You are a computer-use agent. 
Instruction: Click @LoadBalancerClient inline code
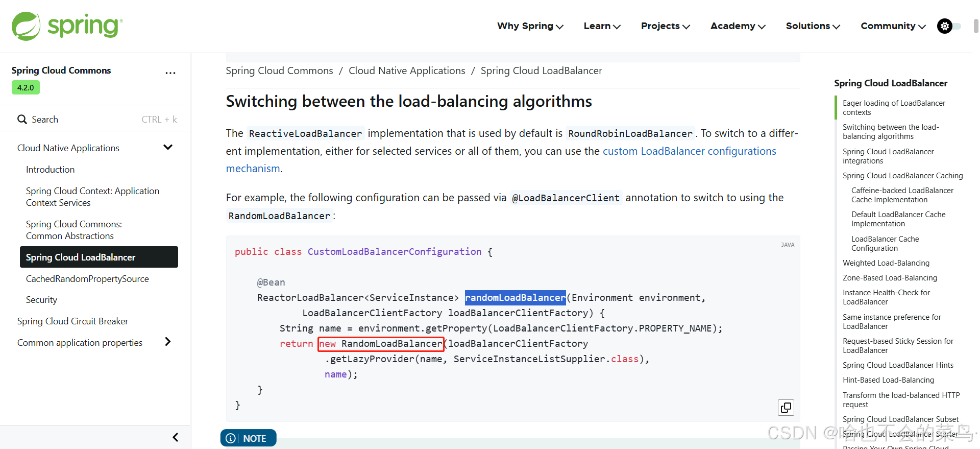click(x=566, y=198)
